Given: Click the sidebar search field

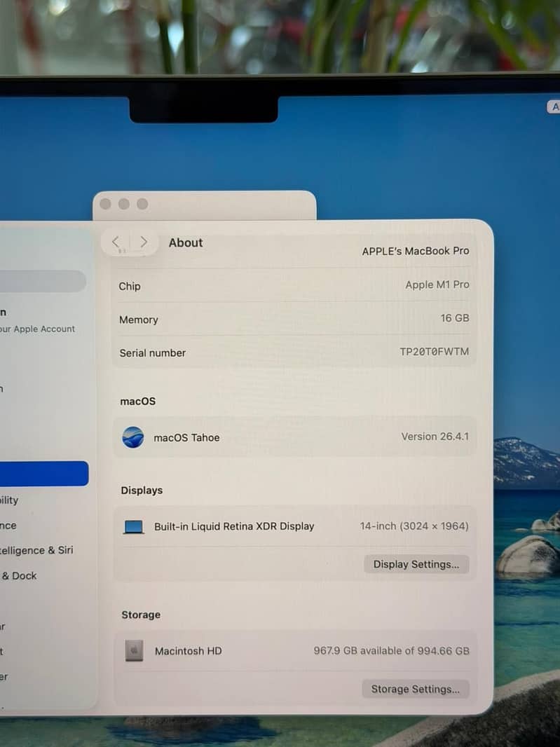Looking at the screenshot, I should point(43,281).
